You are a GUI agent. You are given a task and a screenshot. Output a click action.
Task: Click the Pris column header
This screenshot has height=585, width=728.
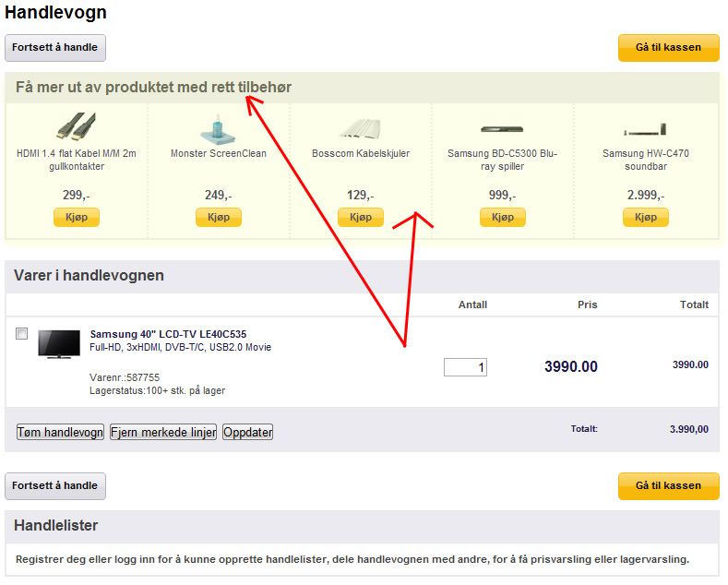[x=588, y=305]
